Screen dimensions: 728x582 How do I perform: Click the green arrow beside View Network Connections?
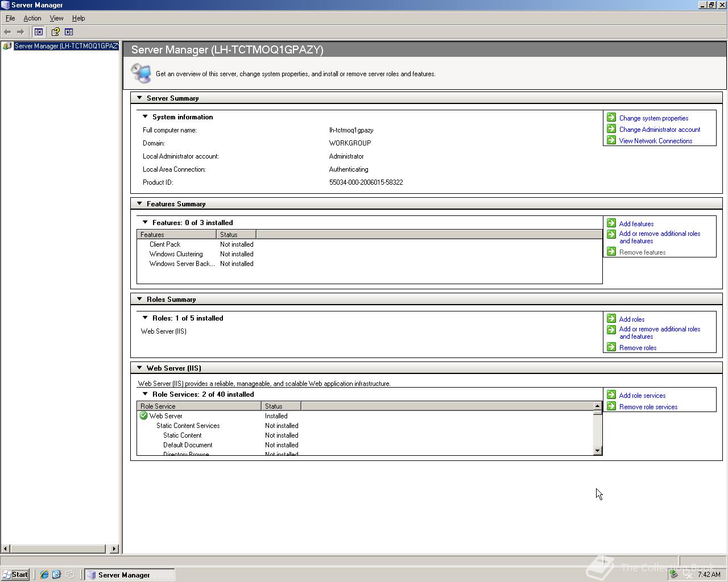click(611, 140)
